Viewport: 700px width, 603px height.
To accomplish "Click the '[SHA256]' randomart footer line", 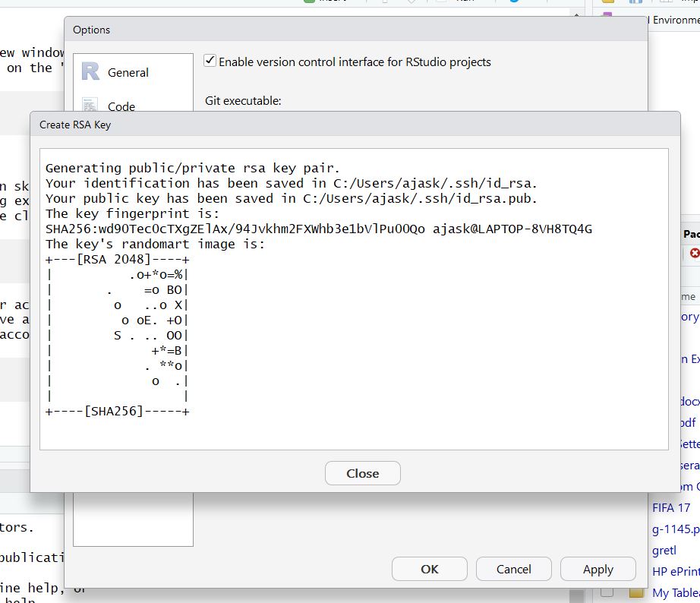I will pyautogui.click(x=118, y=412).
